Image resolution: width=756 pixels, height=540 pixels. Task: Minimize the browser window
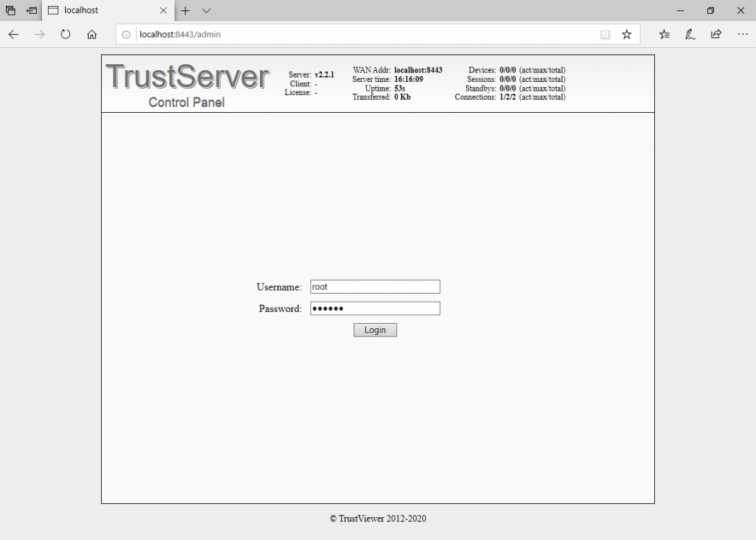680,10
